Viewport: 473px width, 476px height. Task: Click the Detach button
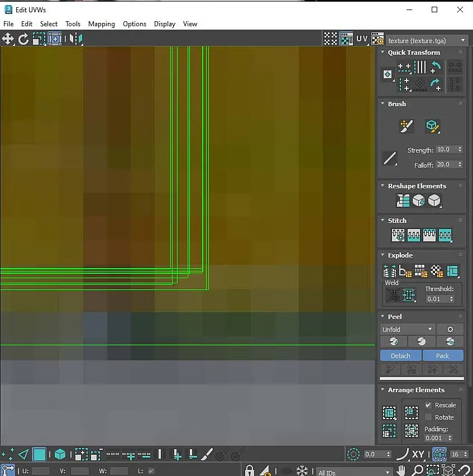400,356
